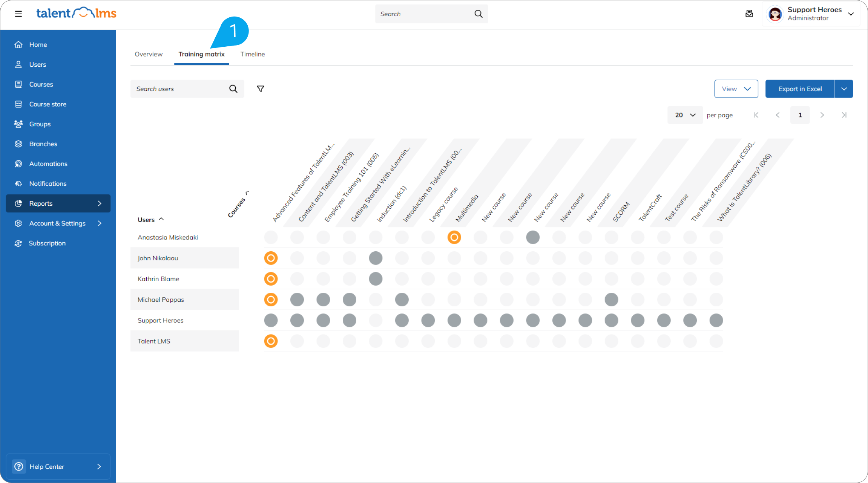
Task: Expand the Help Center chevron
Action: pos(99,466)
